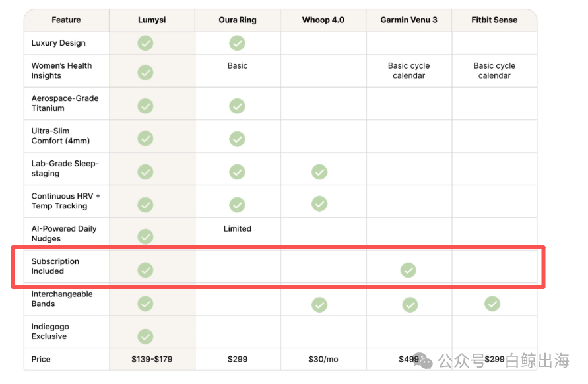Click the Oura Ring price "$299"
This screenshot has height=384, width=588.
point(238,359)
